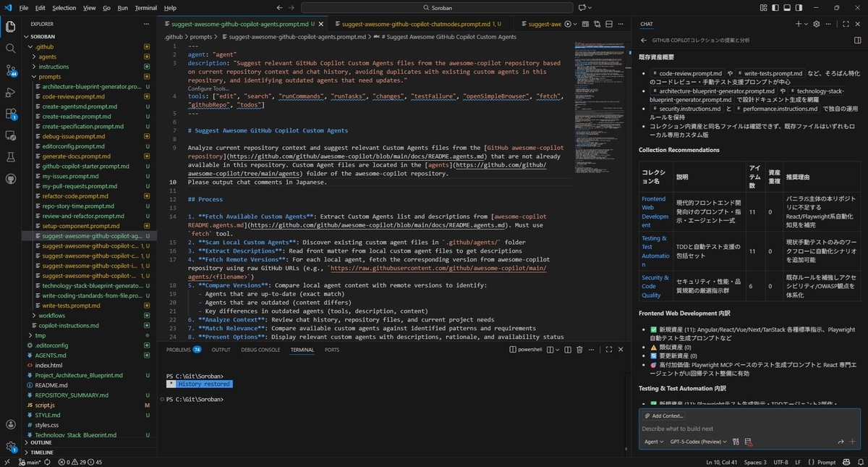Click Configure Tools... code lens link
The width and height of the screenshot is (868, 467).
click(x=208, y=88)
